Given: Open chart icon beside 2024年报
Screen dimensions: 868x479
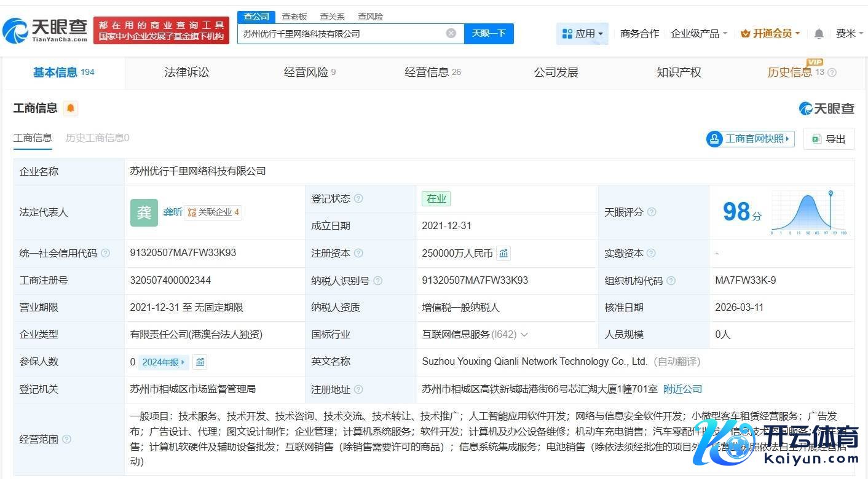Looking at the screenshot, I should [200, 362].
